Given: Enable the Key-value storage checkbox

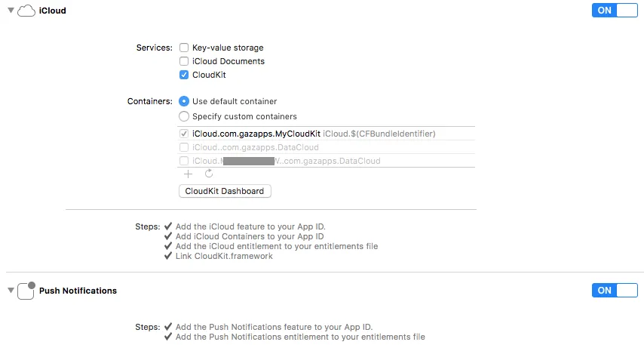Looking at the screenshot, I should click(x=184, y=48).
